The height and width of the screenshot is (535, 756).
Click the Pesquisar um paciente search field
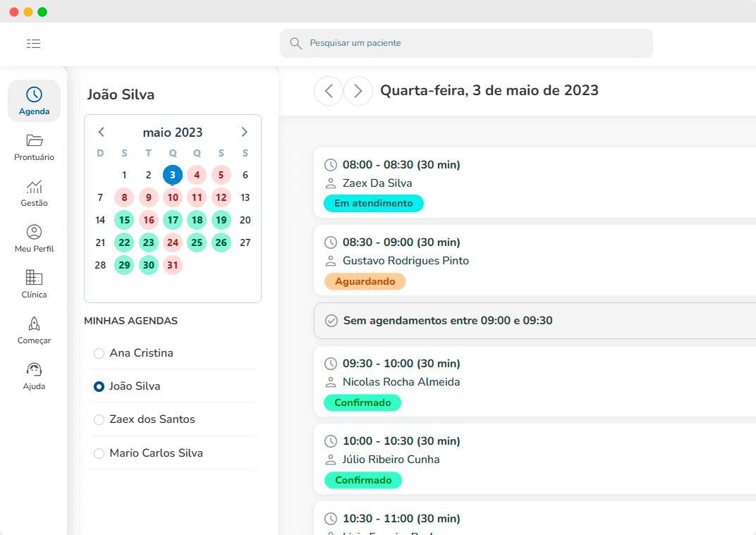[x=466, y=44]
